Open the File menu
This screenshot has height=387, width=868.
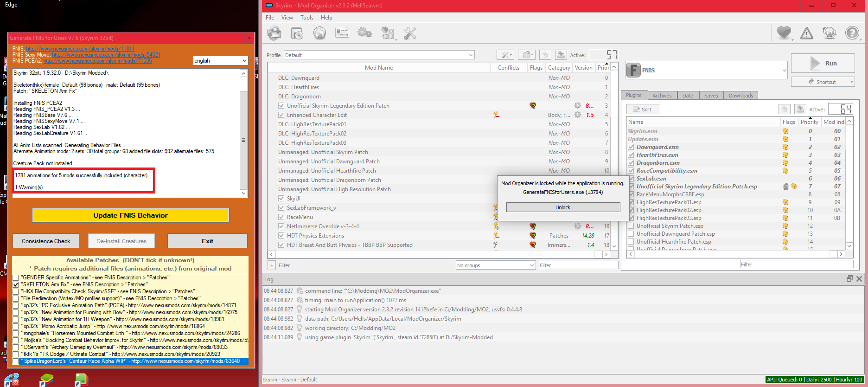(x=270, y=18)
